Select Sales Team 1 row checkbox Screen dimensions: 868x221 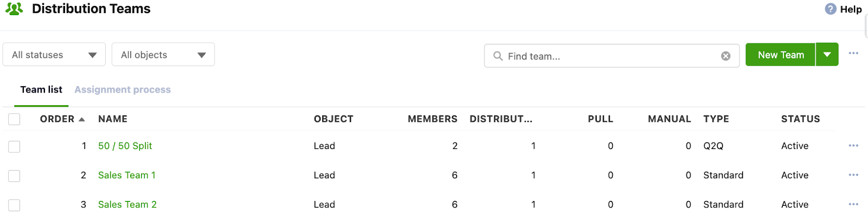point(14,175)
